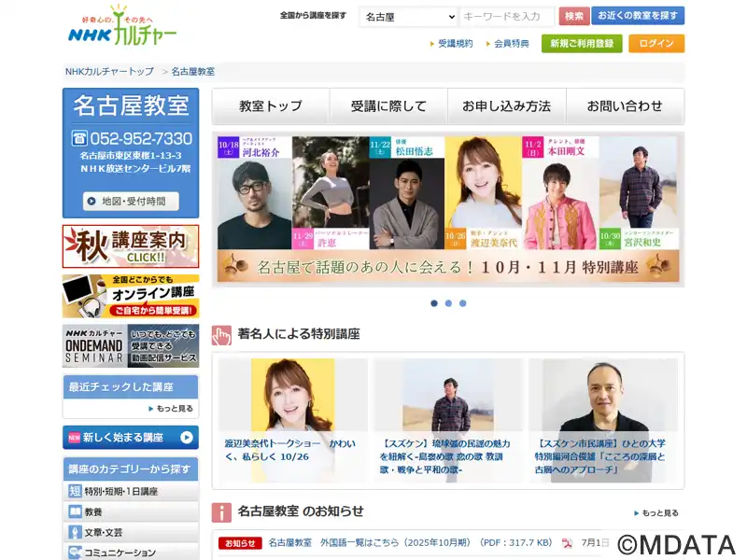Select the first carousel dot
This screenshot has height=560, width=747.
point(434,303)
